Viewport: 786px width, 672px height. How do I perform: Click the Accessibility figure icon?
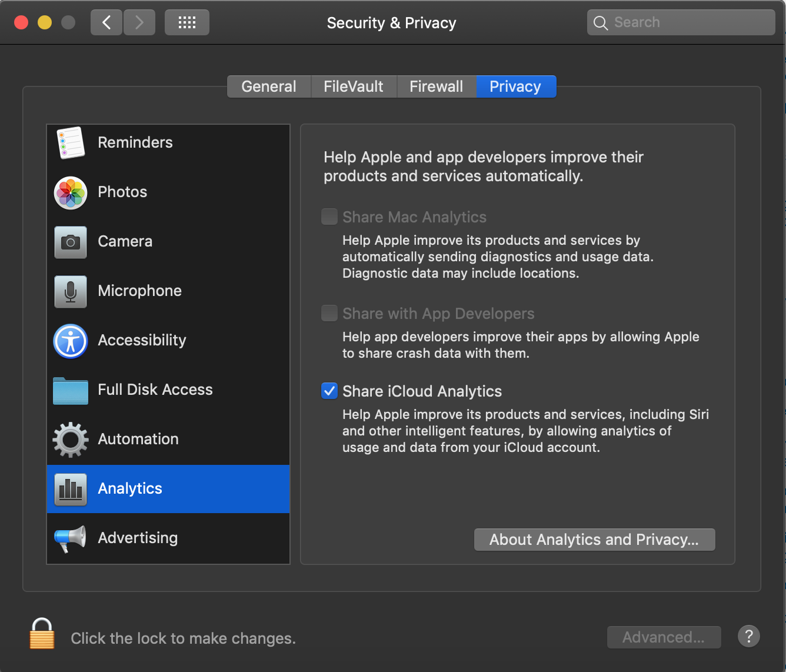click(71, 341)
